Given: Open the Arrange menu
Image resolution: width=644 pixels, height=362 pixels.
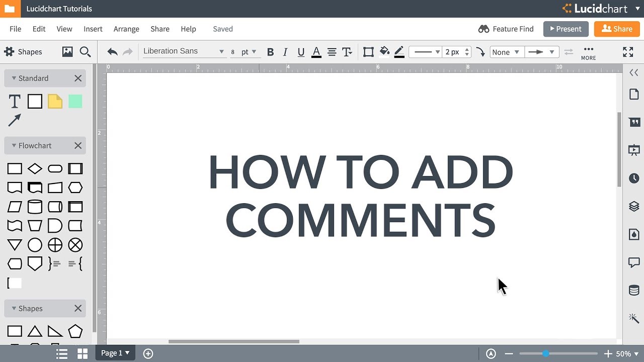Looking at the screenshot, I should 126,29.
